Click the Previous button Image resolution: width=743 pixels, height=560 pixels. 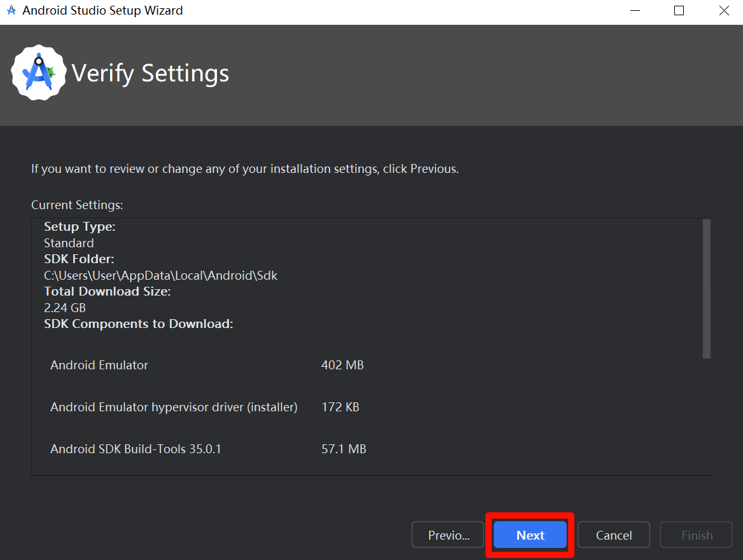[x=447, y=535]
